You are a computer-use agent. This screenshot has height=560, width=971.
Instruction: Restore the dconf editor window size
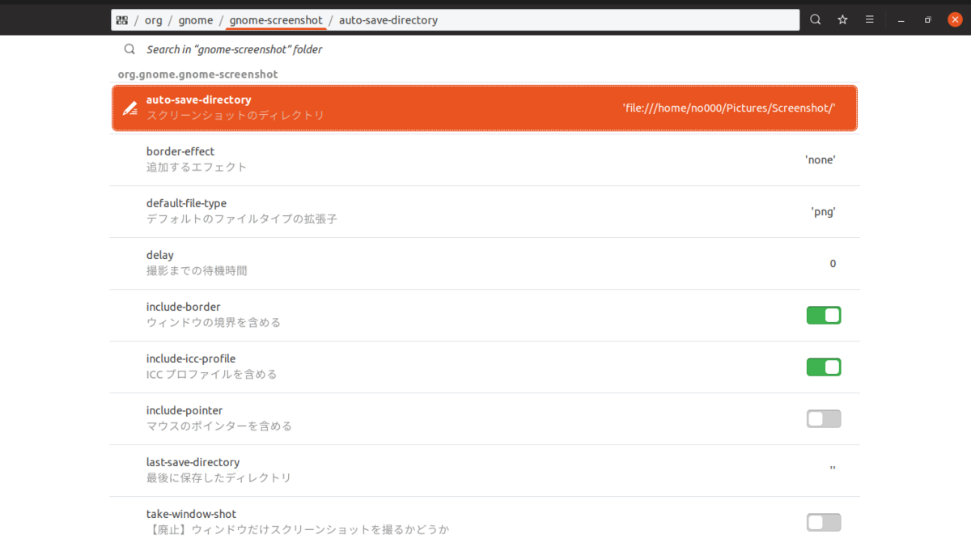click(x=928, y=20)
